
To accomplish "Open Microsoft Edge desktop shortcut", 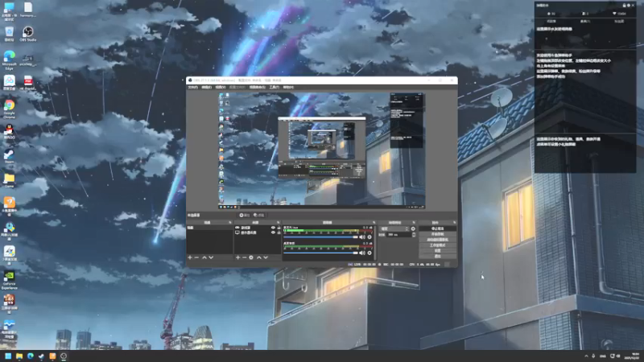I will tap(9, 60).
